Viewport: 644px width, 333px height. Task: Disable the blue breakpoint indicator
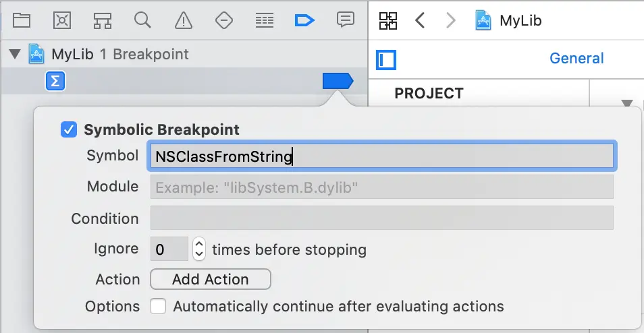coord(338,81)
